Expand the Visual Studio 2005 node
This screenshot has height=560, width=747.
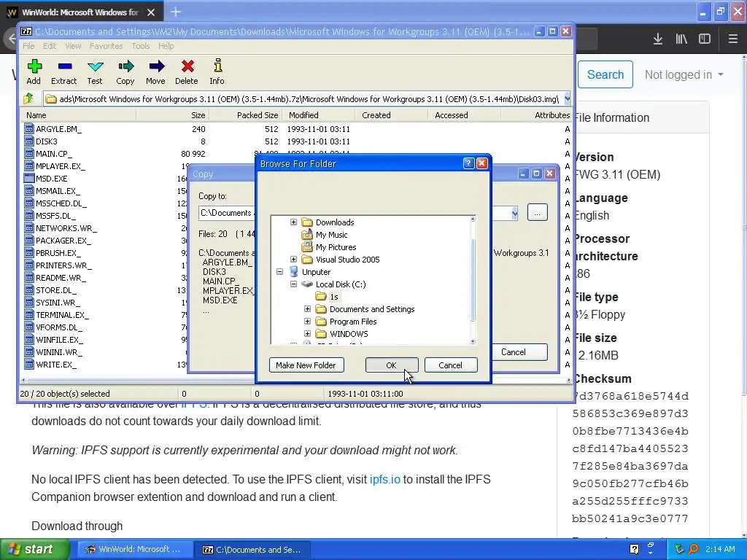[x=293, y=260]
